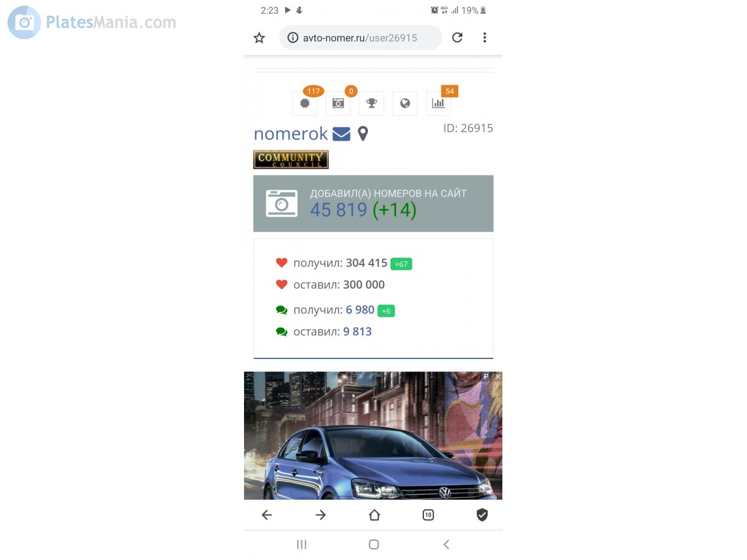This screenshot has width=747, height=560.
Task: Bookmark page with the star icon
Action: pos(259,38)
